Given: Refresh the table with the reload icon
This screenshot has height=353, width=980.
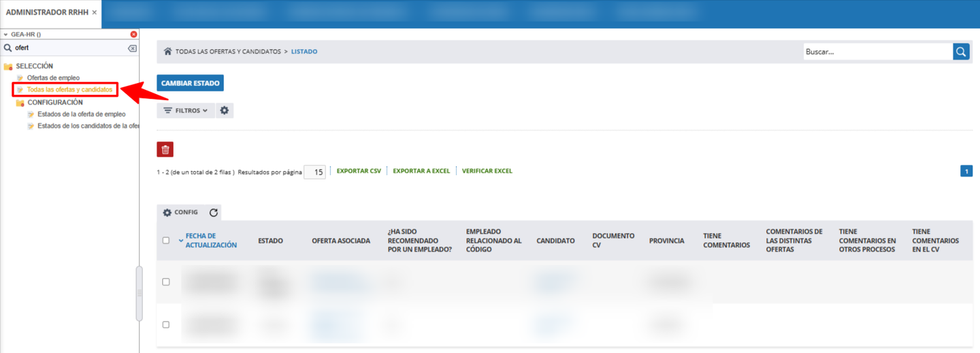Looking at the screenshot, I should coord(214,213).
